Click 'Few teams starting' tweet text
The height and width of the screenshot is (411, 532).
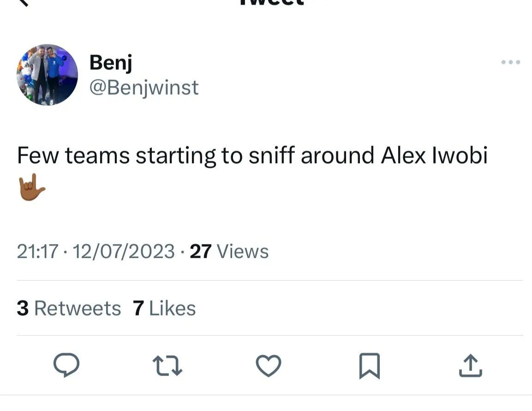[x=115, y=156]
